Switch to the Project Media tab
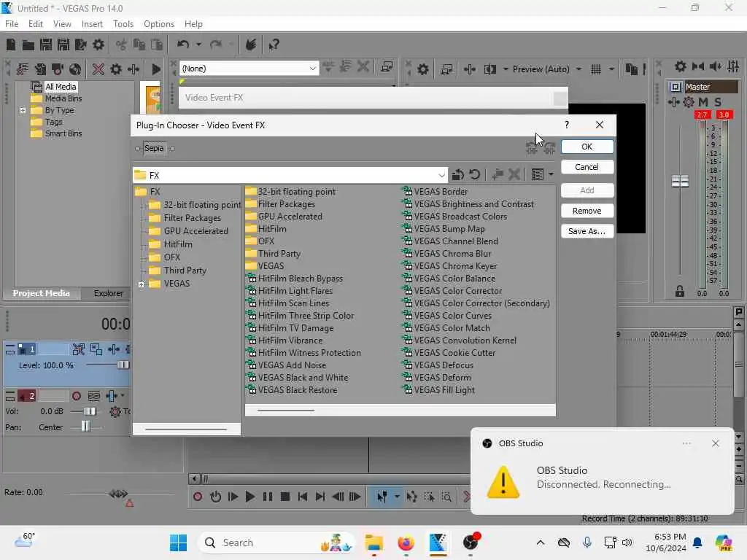 (x=42, y=293)
